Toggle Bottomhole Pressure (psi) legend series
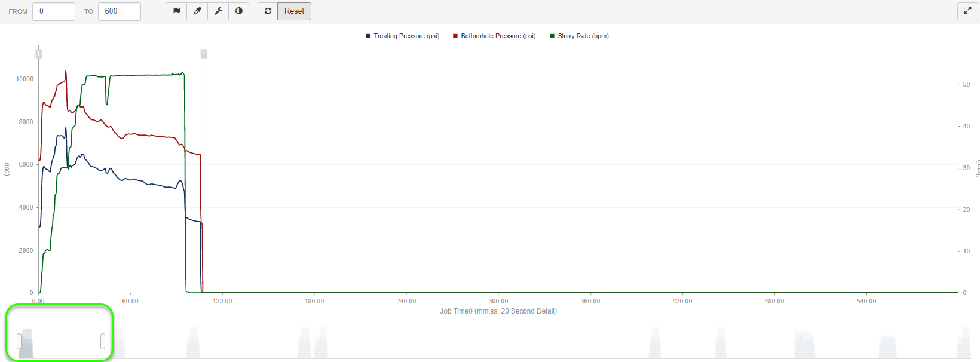This screenshot has height=362, width=980. (x=494, y=36)
